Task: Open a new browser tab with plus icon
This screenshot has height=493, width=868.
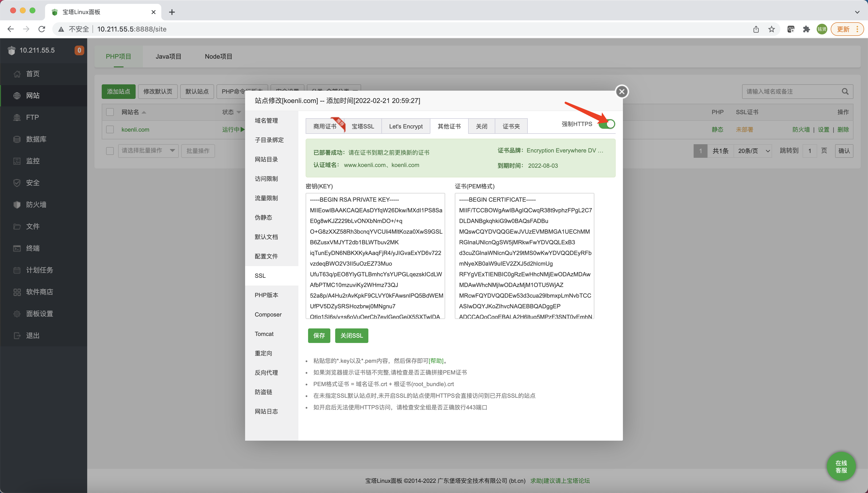Action: pos(172,12)
